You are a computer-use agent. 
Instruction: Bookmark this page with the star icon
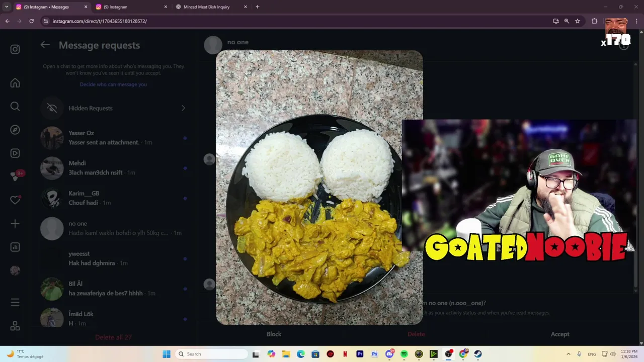click(578, 21)
